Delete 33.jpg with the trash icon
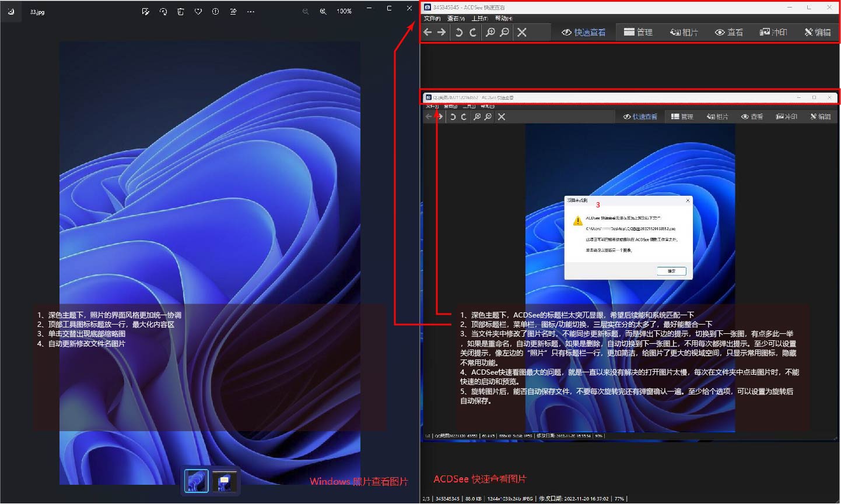 click(x=181, y=12)
